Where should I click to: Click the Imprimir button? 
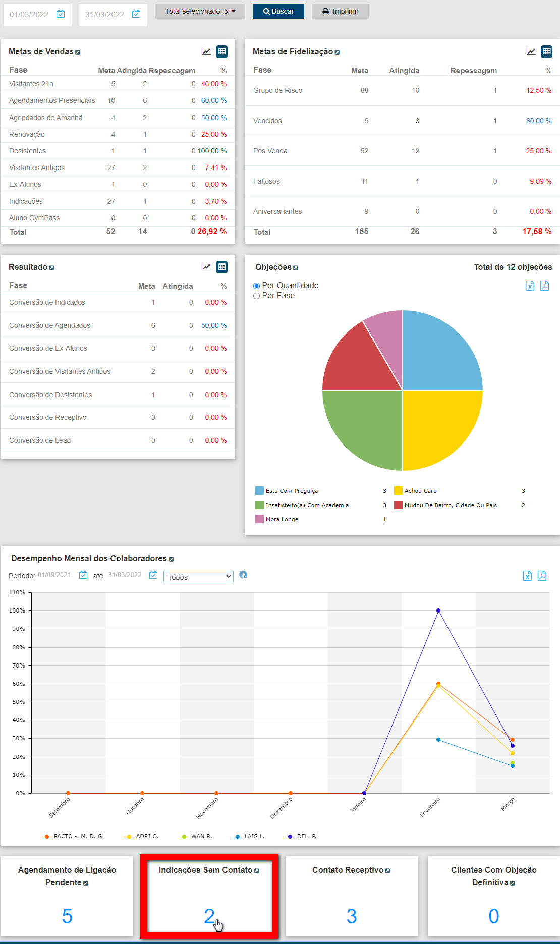(x=340, y=11)
